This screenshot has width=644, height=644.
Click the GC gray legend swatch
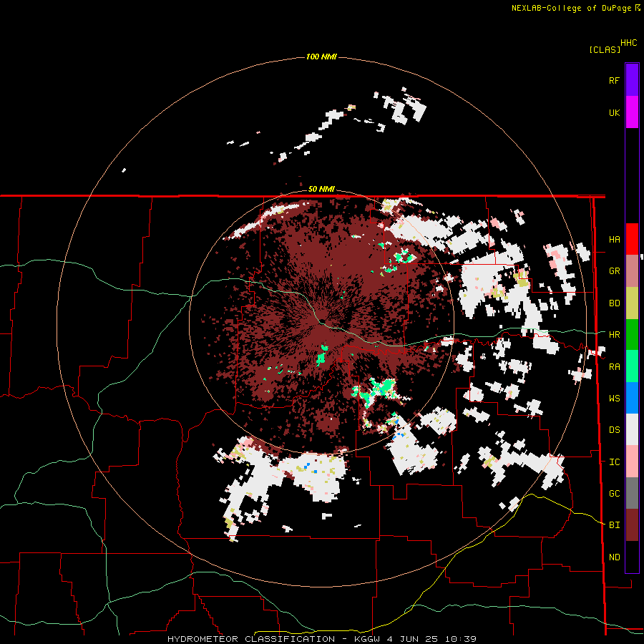point(632,493)
